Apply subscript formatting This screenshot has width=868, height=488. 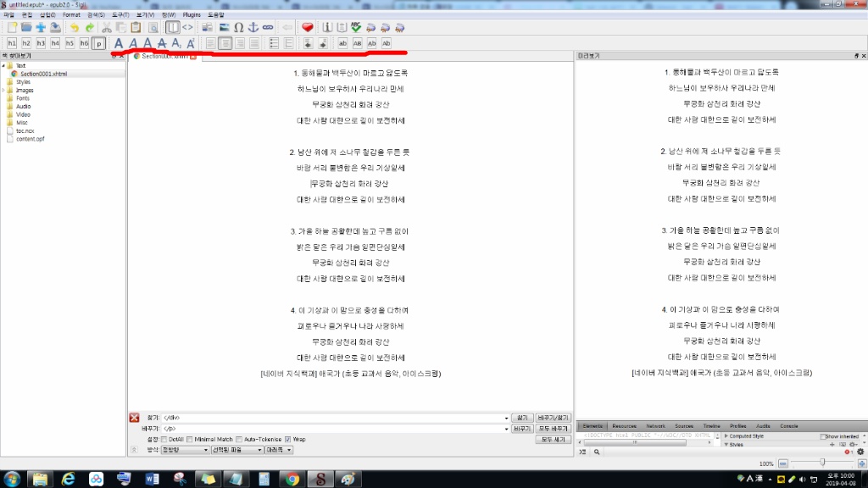176,43
